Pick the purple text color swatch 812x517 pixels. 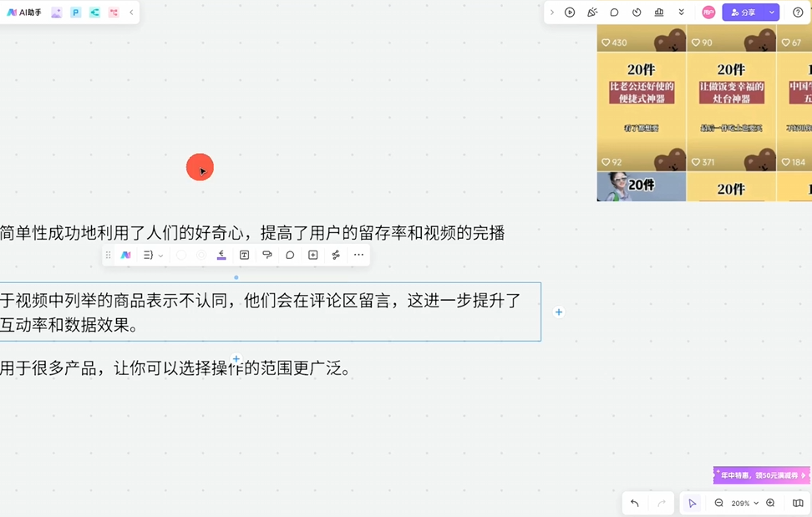221,256
